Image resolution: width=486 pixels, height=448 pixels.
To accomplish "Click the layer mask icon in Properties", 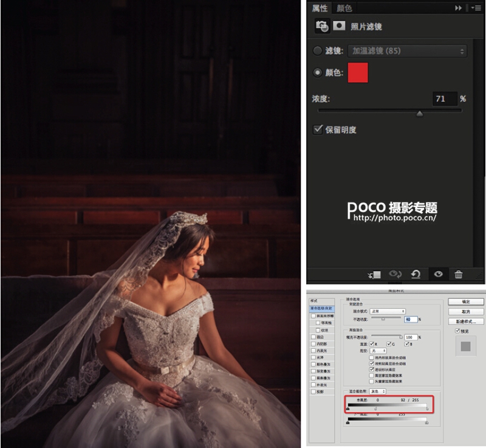I will click(339, 26).
